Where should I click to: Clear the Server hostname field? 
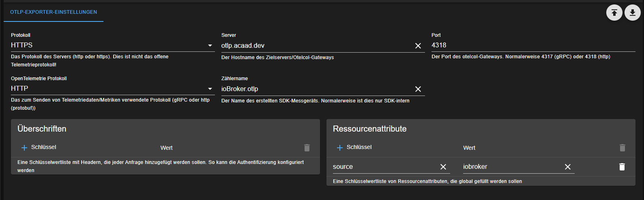click(418, 46)
